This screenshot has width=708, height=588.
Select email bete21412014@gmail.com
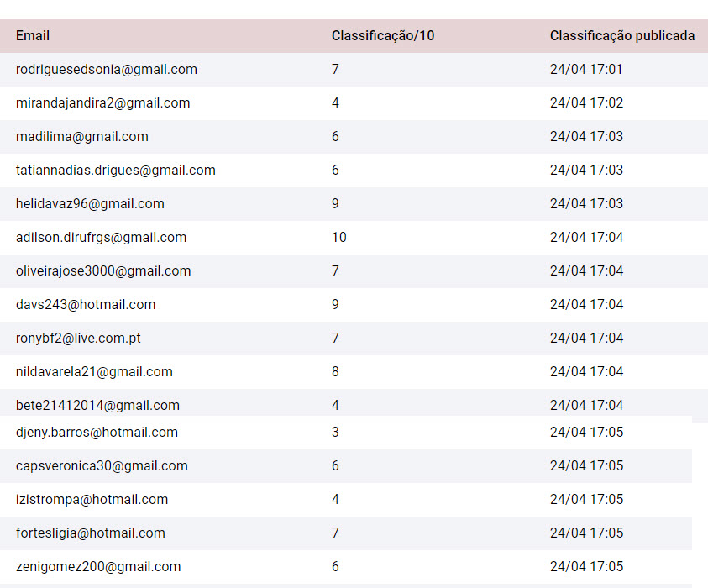[98, 405]
